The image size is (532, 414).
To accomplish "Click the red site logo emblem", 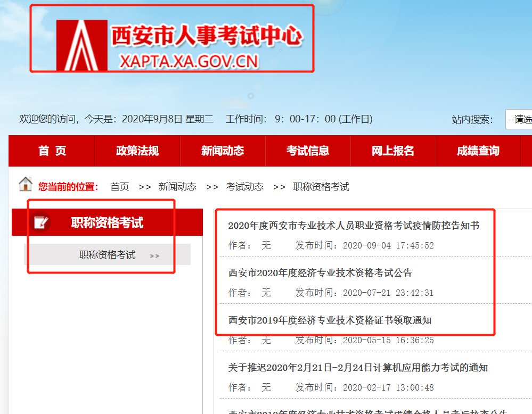I will [x=78, y=45].
